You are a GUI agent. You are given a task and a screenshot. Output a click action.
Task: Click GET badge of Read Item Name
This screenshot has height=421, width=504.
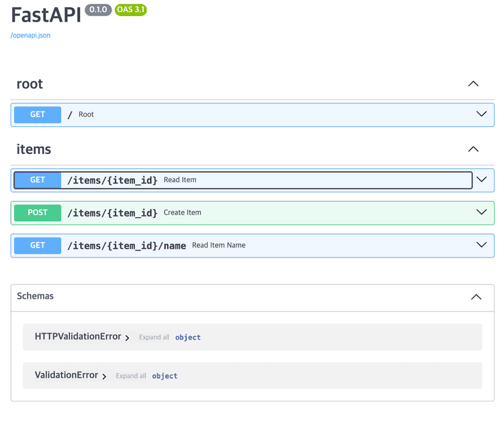point(38,245)
